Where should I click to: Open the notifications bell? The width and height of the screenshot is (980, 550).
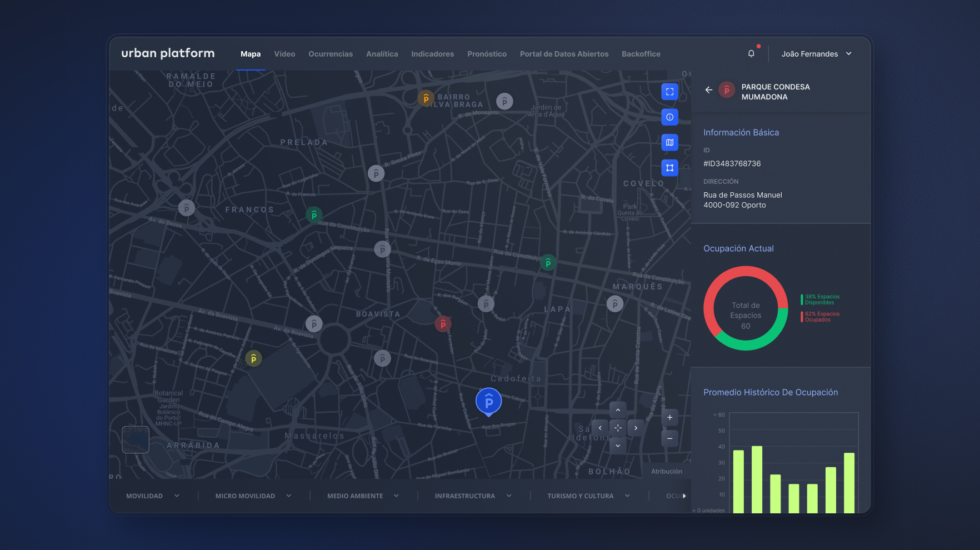tap(751, 54)
